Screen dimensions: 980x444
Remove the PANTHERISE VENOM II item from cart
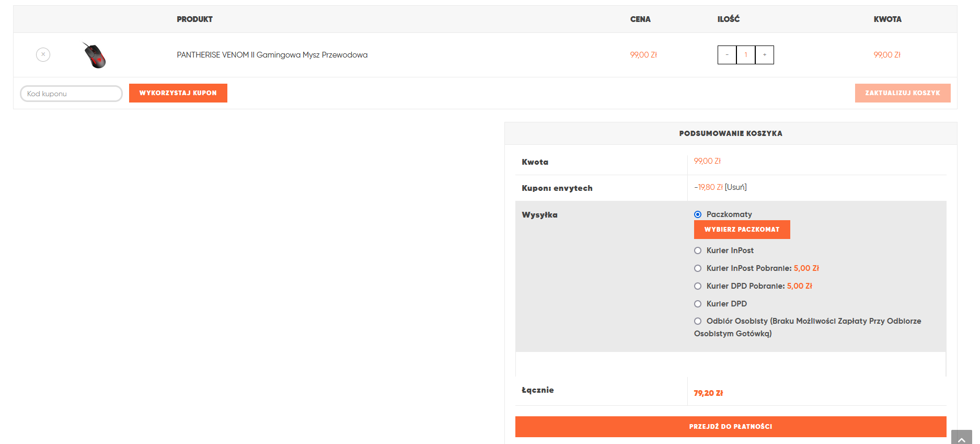coord(43,54)
